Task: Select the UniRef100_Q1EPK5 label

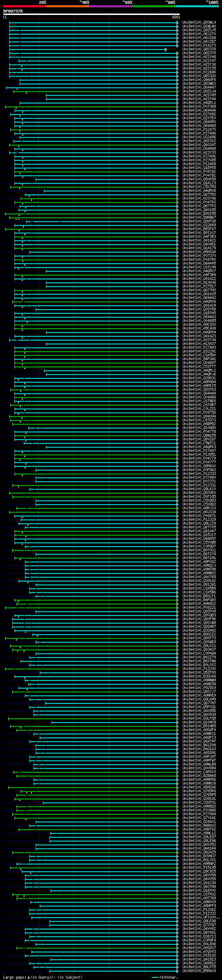Action: [x=199, y=168]
